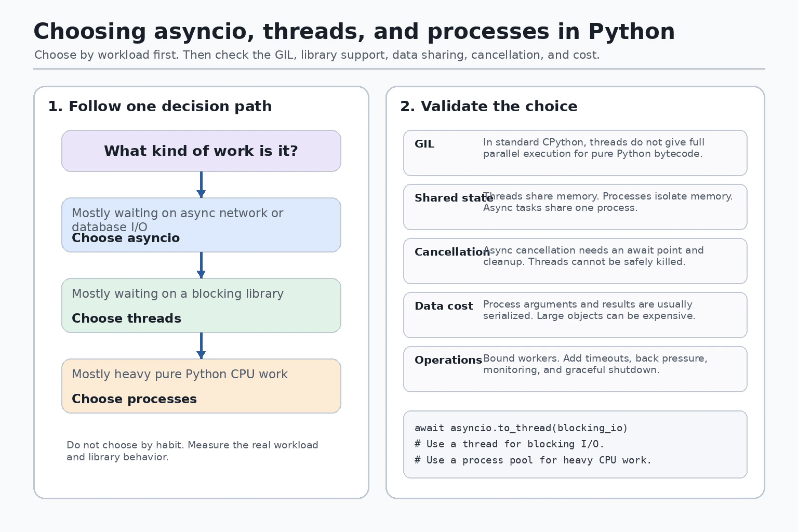The height and width of the screenshot is (532, 798).
Task: Click the arrow between asyncio and threads boxes
Action: tap(201, 265)
